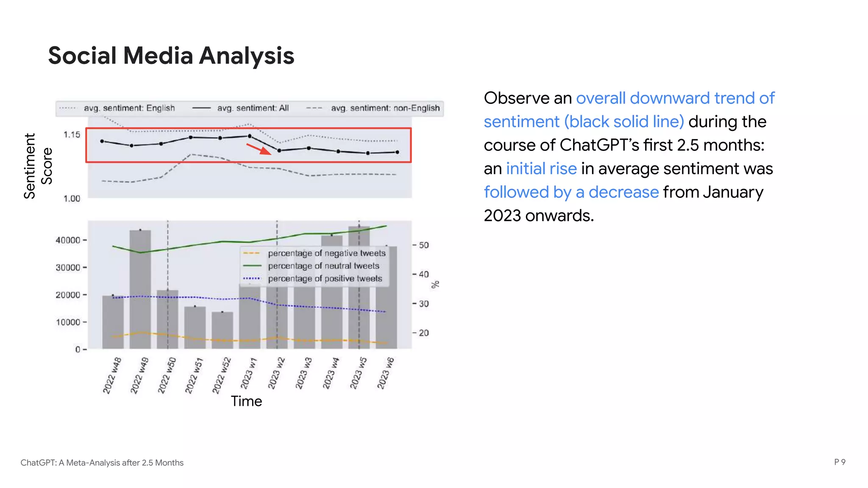Click the 2023 w1 x-axis label
The image size is (868, 488).
click(249, 374)
